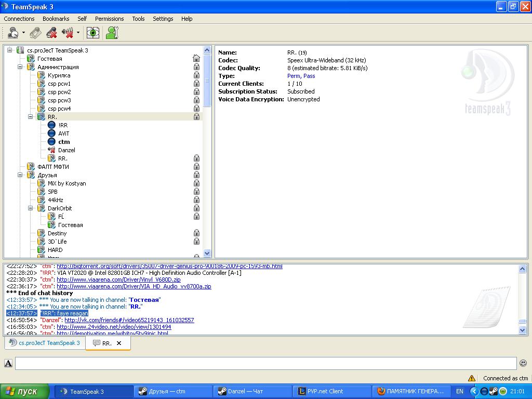Click the down arrow of channel tree scrollbar
Image resolution: width=532 pixels, height=399 pixels.
point(207,253)
